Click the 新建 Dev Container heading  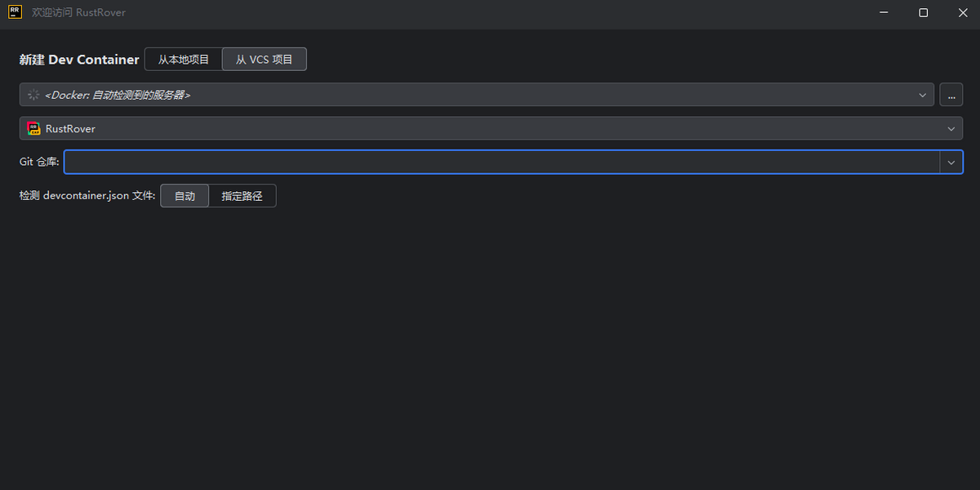tap(79, 60)
